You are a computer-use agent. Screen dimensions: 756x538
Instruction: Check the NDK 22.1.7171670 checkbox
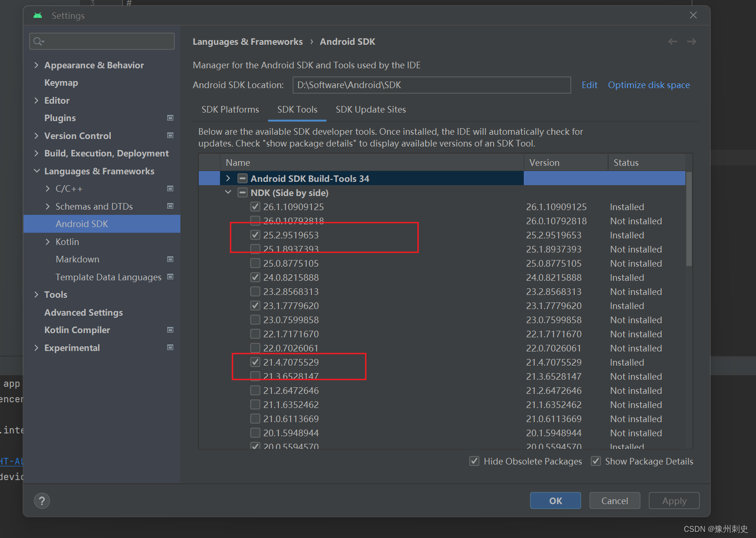click(x=255, y=334)
